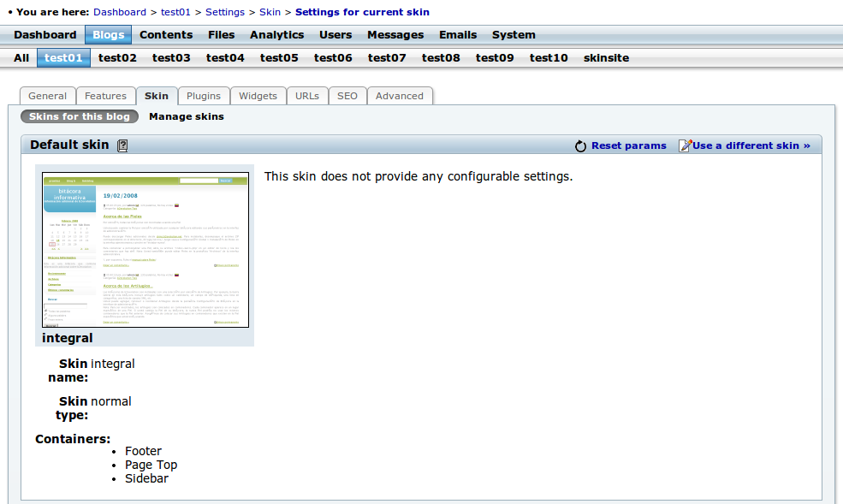Show All blogs in submenu

[x=21, y=58]
